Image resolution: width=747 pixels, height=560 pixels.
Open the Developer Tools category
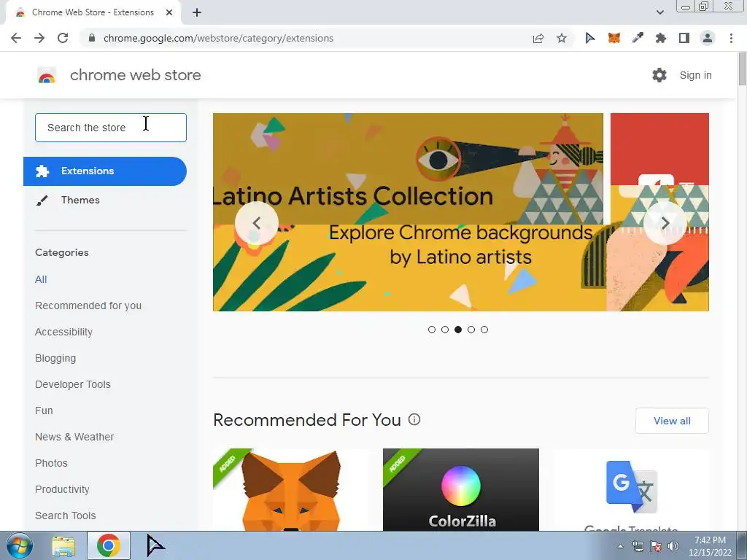73,384
